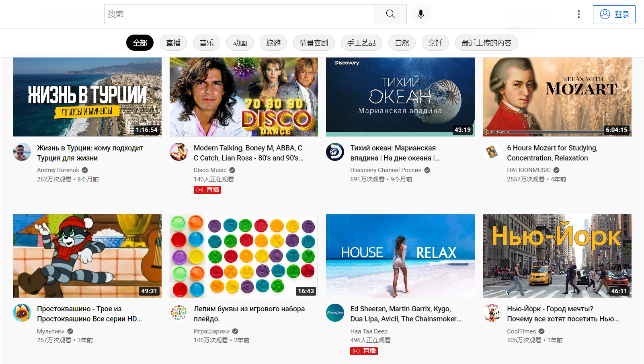Select the 最近上传的内容 filter chip
The image size is (644, 364).
pos(486,43)
